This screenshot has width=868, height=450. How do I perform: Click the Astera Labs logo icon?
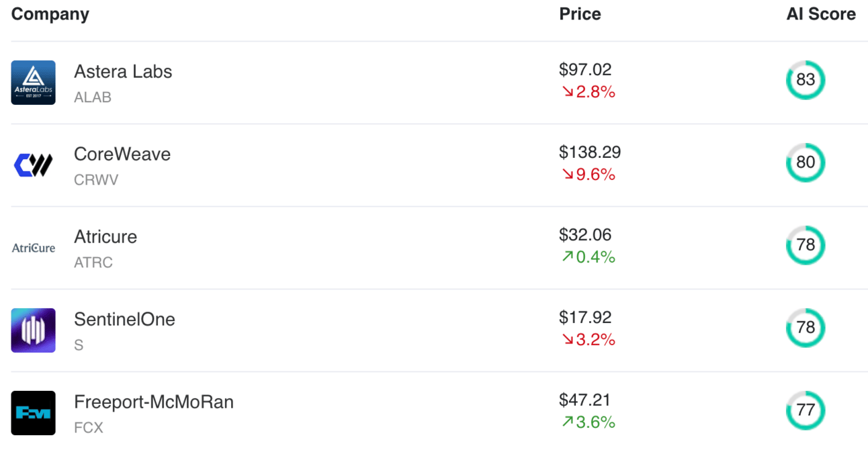(x=33, y=83)
